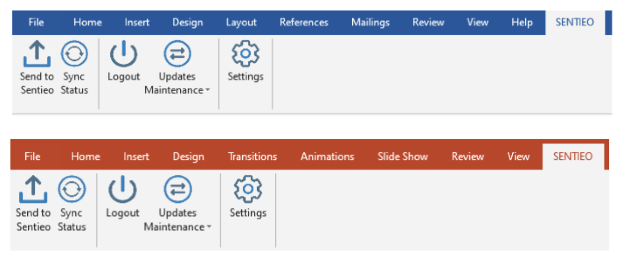
Task: Select the Animations tab in PowerPoint
Action: coord(327,157)
